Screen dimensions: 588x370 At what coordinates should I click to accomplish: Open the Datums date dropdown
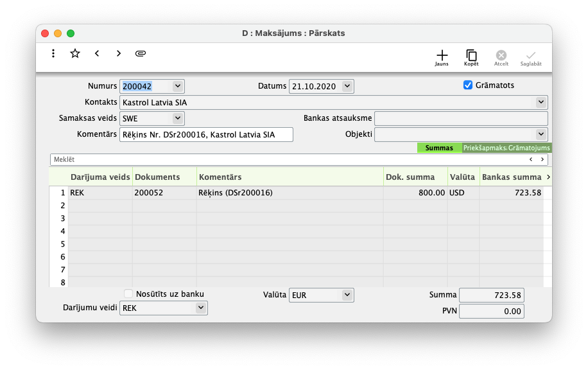[x=347, y=86]
